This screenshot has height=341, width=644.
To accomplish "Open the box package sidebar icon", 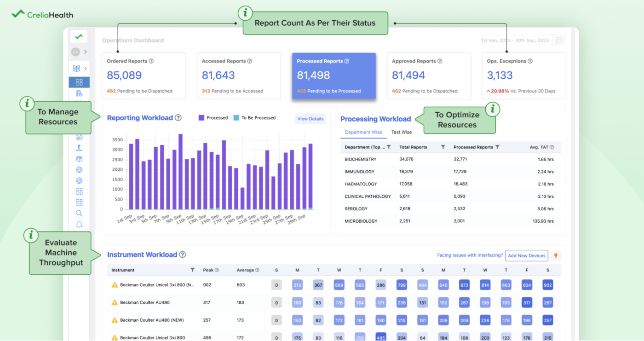I will pos(79,159).
